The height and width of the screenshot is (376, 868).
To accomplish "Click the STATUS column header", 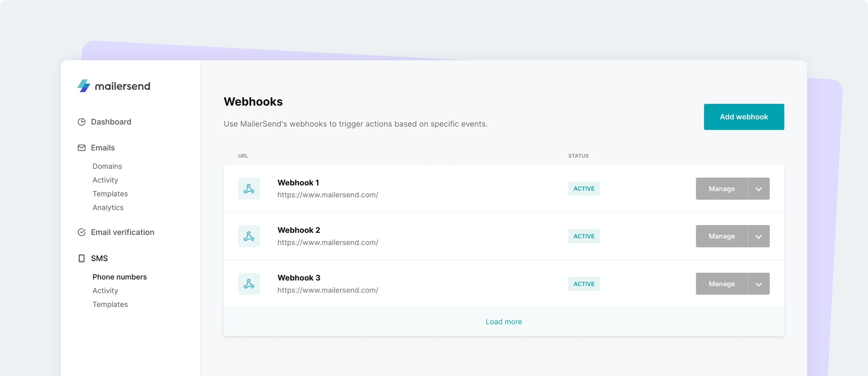I will pos(578,156).
